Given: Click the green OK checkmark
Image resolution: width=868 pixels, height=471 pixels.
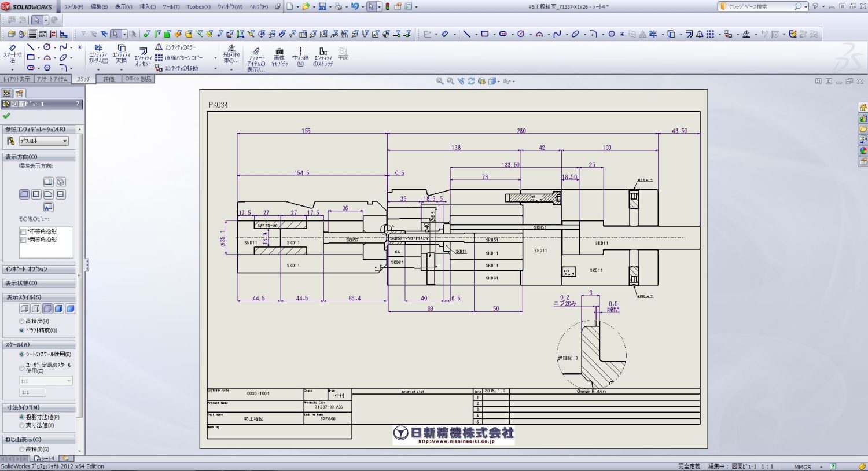Looking at the screenshot, I should [6, 116].
